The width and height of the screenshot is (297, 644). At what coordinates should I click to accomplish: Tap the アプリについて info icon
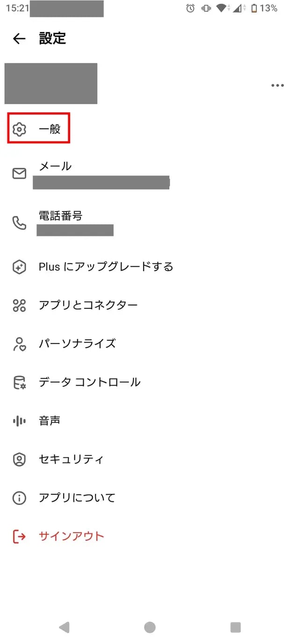tap(19, 498)
